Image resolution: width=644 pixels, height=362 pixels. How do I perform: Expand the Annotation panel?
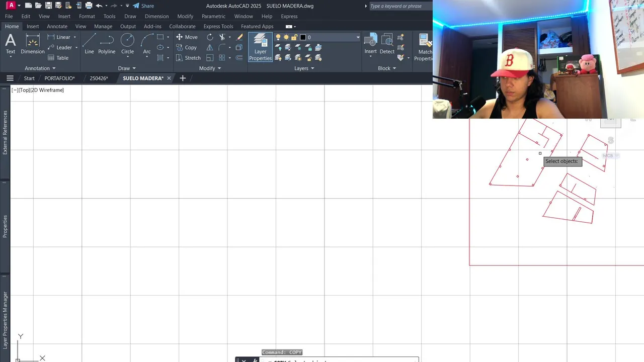pyautogui.click(x=41, y=68)
